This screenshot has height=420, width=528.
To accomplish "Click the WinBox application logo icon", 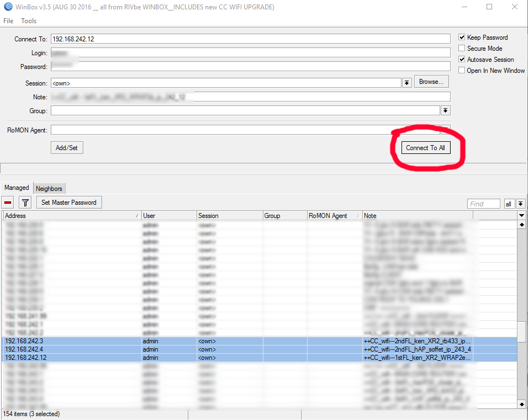I will coord(8,7).
